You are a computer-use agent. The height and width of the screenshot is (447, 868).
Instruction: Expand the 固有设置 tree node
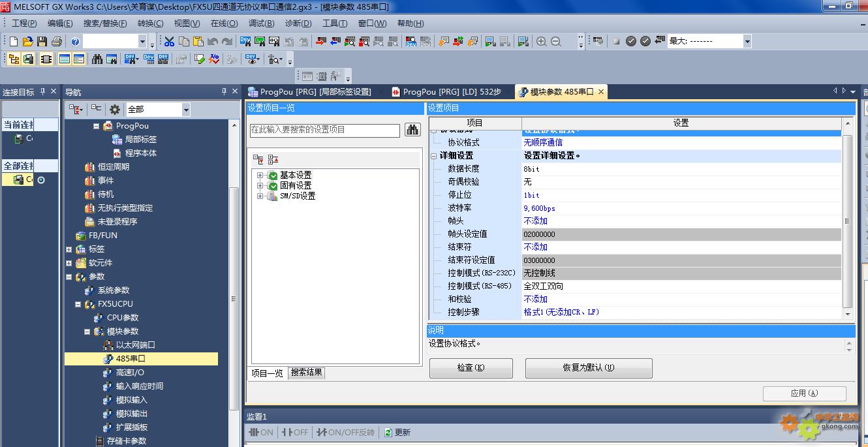[260, 185]
